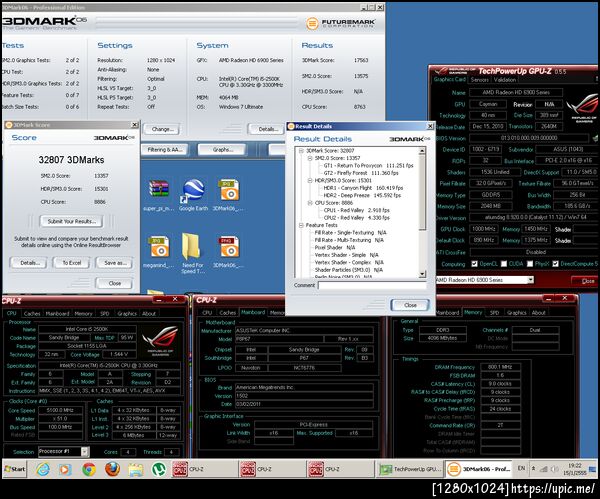
Task: Launch Windows Media Player from taskbar
Action: (x=65, y=469)
